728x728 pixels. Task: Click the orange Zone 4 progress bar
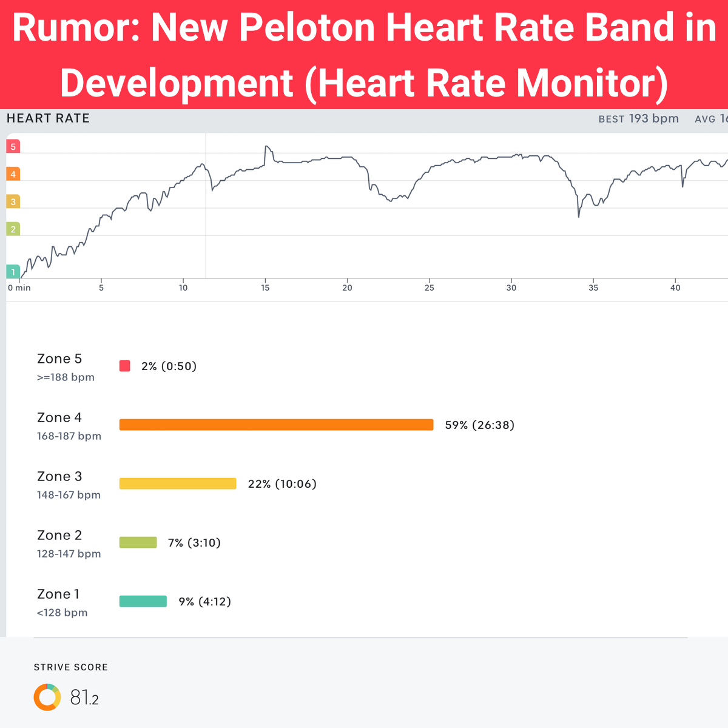[276, 425]
